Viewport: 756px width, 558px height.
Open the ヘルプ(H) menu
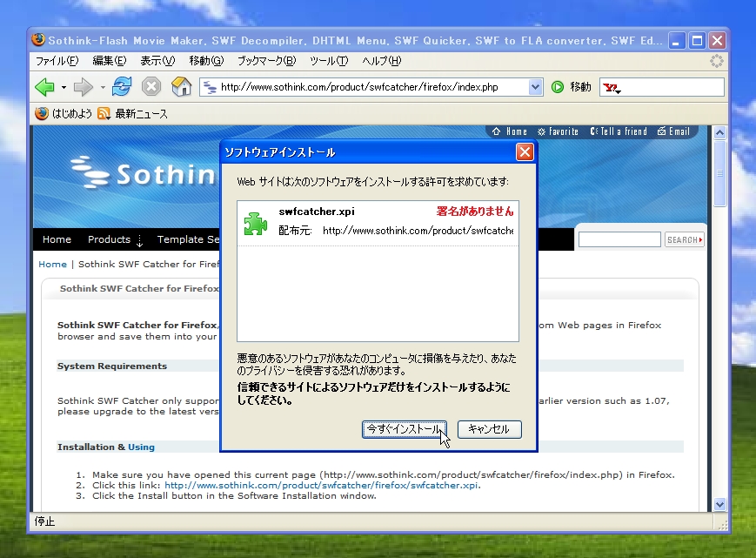[381, 61]
